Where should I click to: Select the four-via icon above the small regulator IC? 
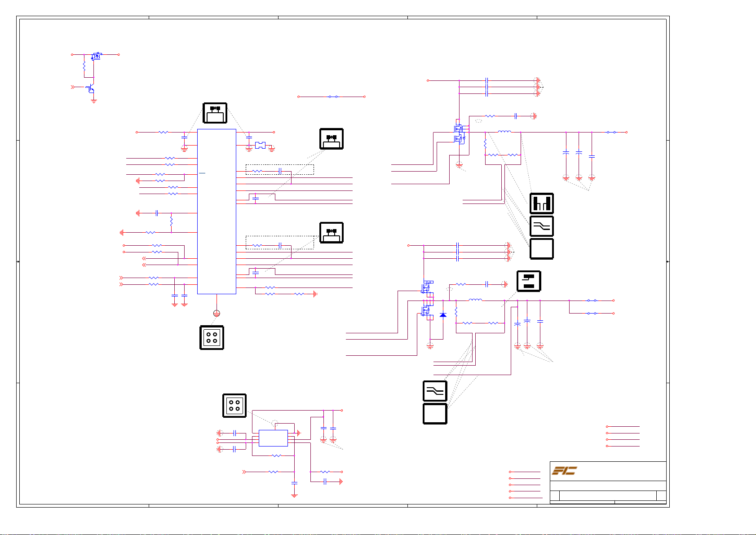pyautogui.click(x=234, y=406)
